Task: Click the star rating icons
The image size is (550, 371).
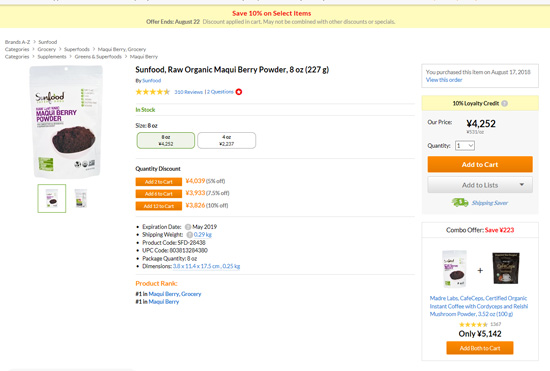Action: [x=153, y=92]
